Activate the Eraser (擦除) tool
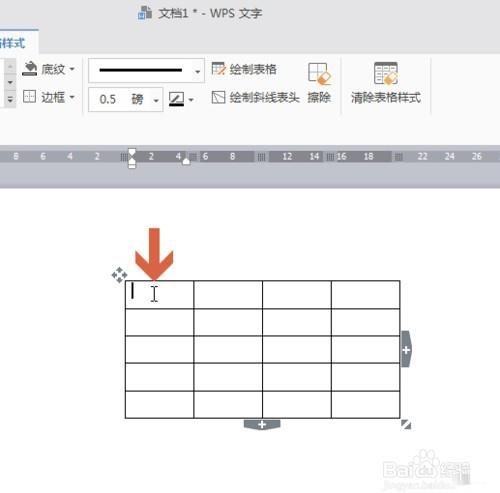This screenshot has height=493, width=500. pos(319,83)
